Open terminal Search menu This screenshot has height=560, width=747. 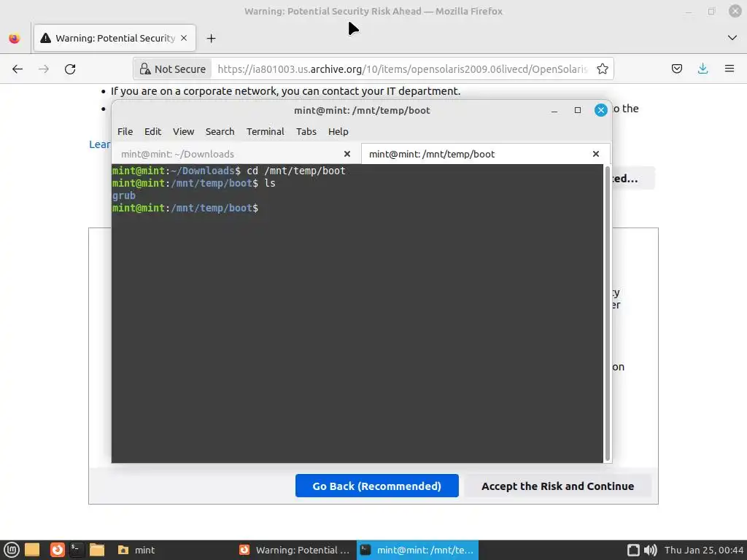click(220, 131)
